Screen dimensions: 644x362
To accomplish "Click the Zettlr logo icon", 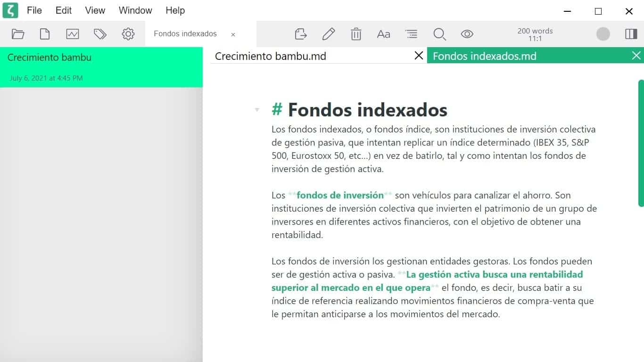I will 10,10.
